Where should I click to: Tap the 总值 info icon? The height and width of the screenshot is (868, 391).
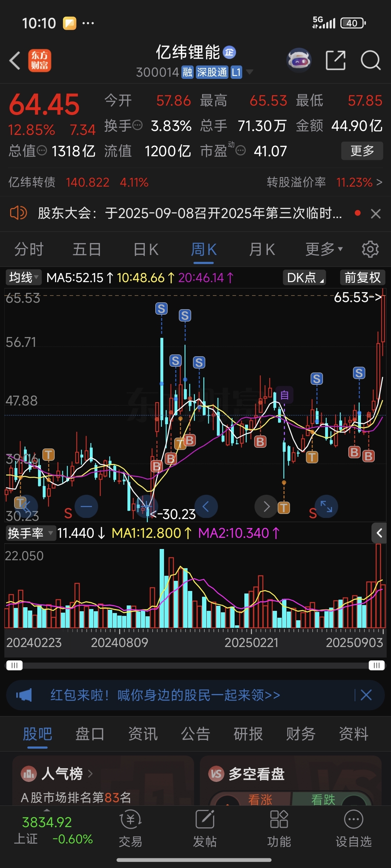pos(42,150)
